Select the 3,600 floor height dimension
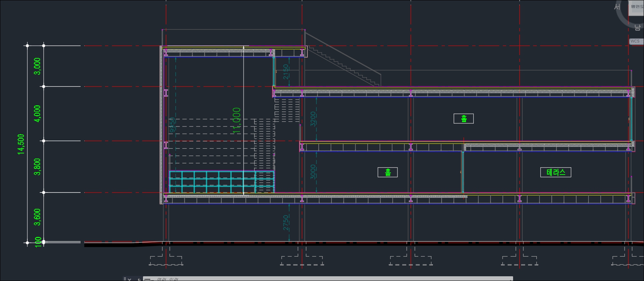 click(x=37, y=217)
